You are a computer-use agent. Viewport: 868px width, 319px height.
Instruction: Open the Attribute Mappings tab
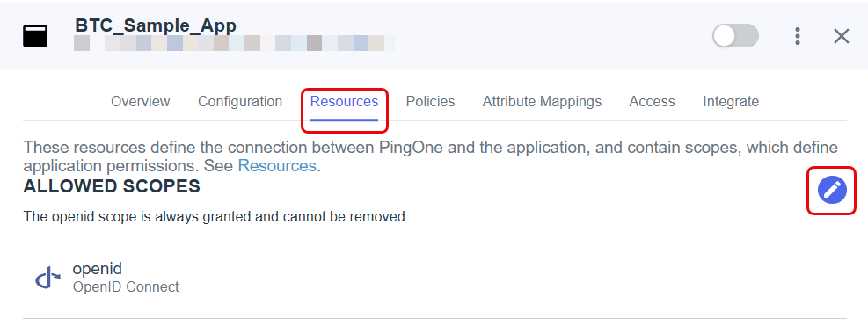[x=542, y=102]
